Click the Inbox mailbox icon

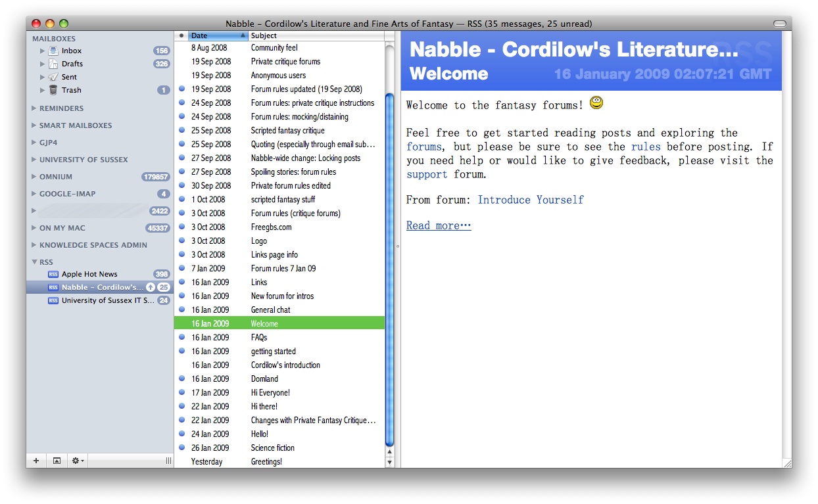[53, 51]
